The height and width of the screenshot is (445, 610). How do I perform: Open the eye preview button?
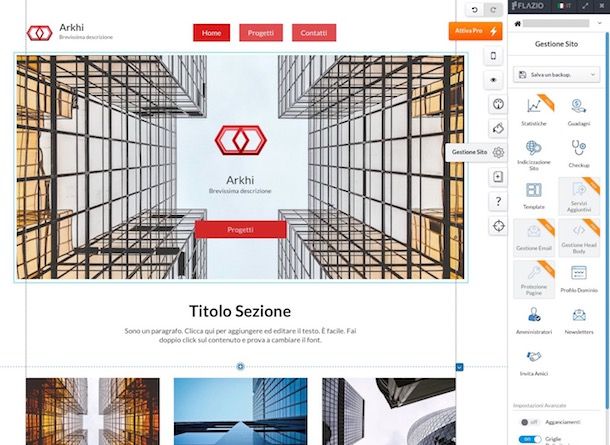(493, 80)
